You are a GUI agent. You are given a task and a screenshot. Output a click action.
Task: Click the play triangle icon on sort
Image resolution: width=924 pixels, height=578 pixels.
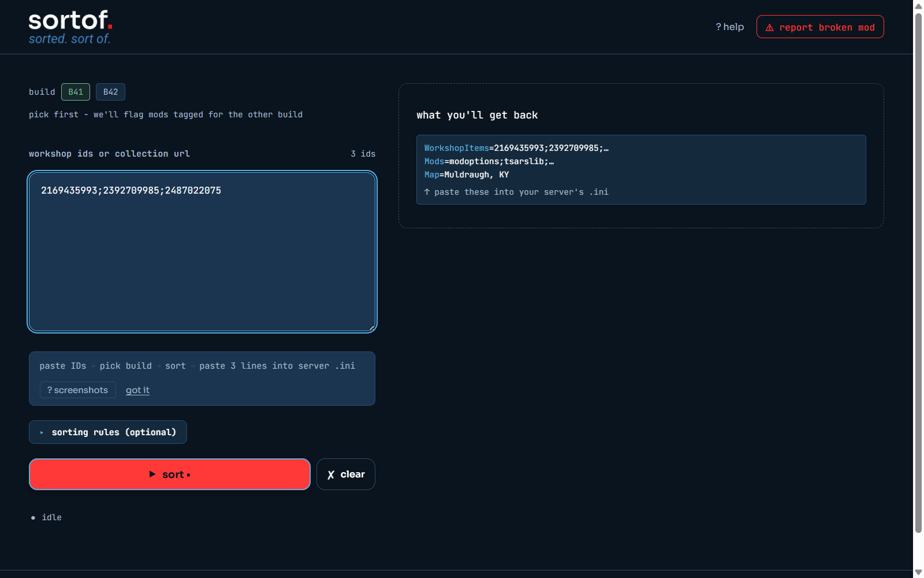[x=152, y=474]
